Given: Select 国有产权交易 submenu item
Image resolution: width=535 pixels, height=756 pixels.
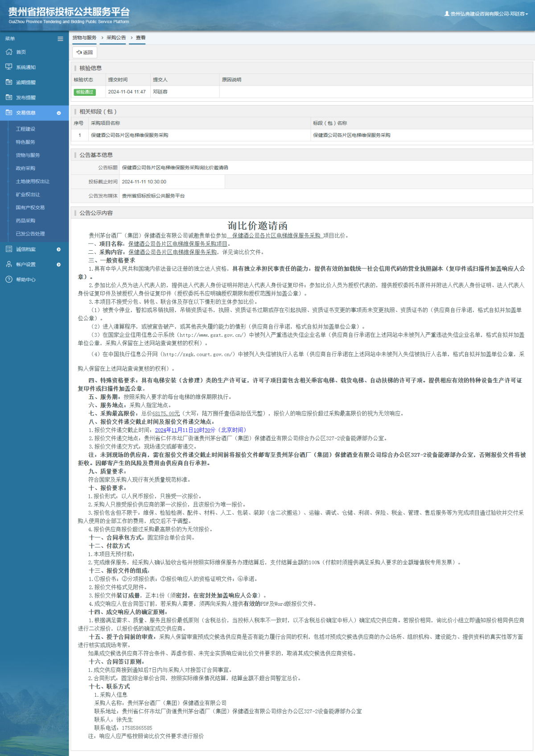Looking at the screenshot, I should pyautogui.click(x=30, y=207).
